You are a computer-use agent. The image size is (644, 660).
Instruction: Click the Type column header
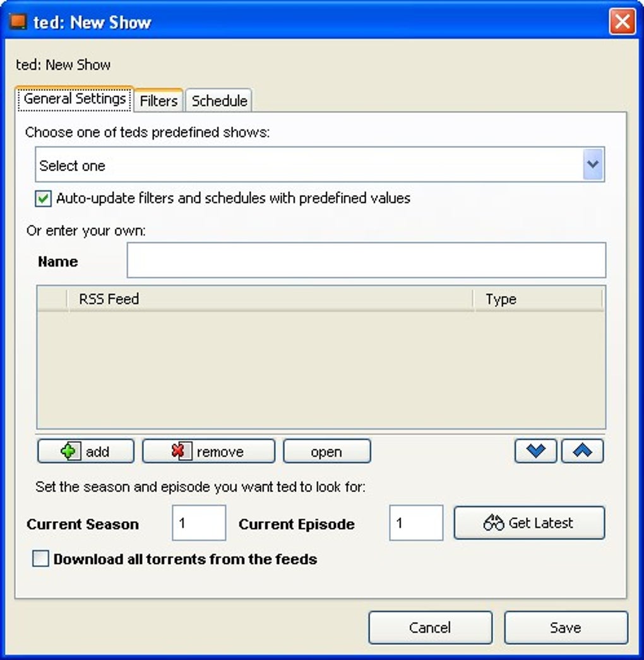[x=539, y=299]
